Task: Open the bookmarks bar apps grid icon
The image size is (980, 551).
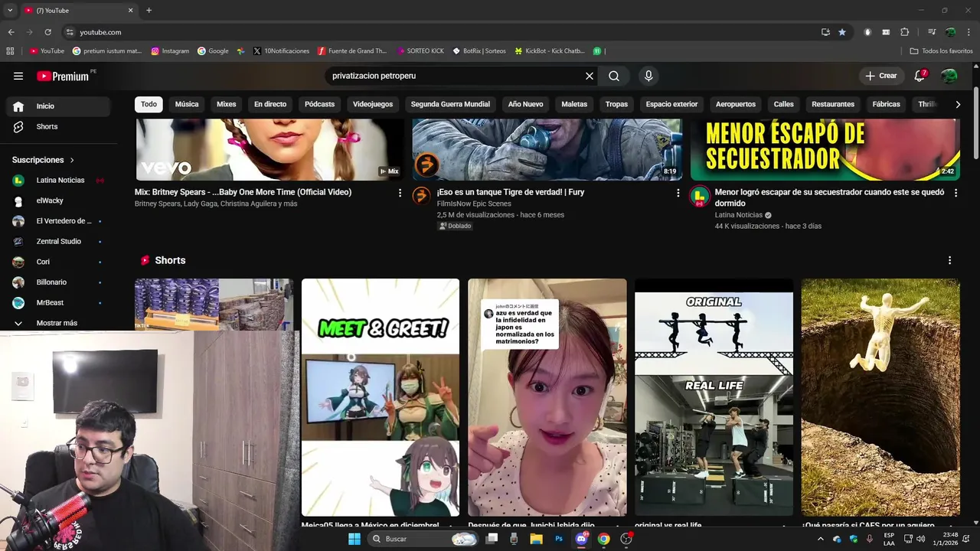Action: [x=10, y=51]
